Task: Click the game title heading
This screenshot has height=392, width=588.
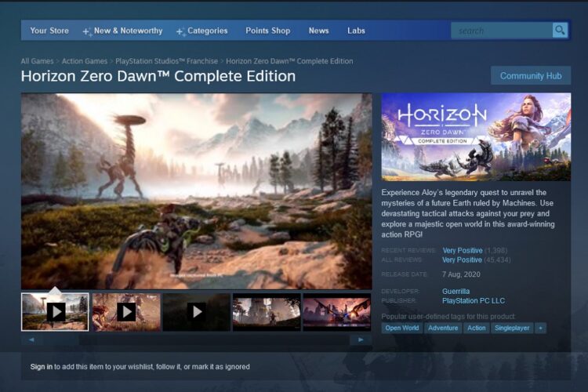Action: tap(158, 76)
